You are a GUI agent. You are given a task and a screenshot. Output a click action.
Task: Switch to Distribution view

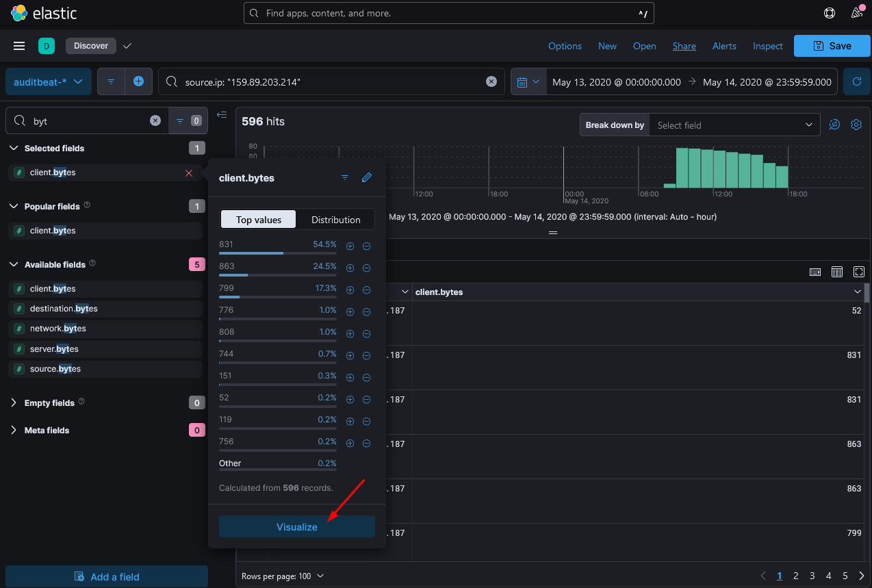[335, 220]
